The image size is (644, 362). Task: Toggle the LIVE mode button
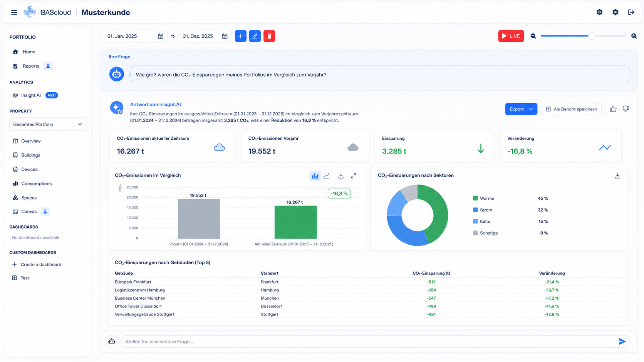pyautogui.click(x=511, y=36)
